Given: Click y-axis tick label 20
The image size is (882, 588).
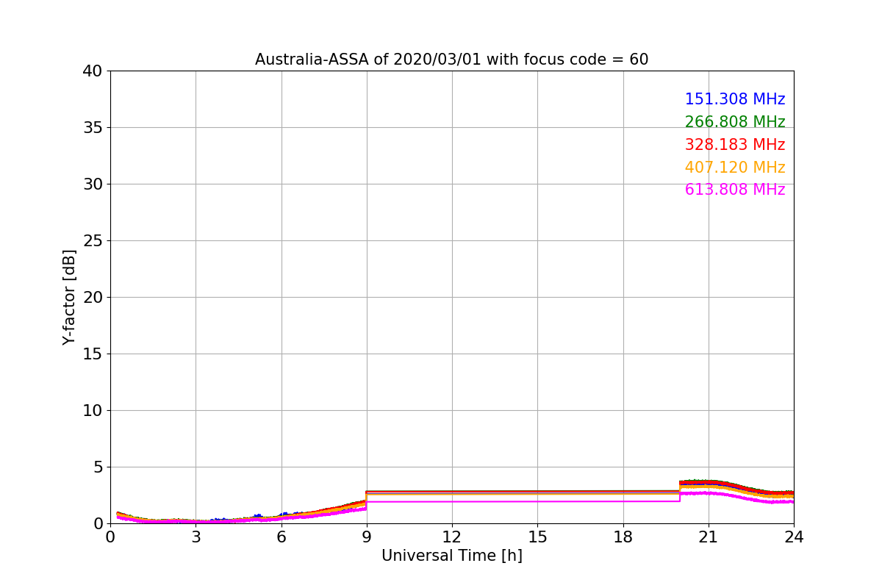Looking at the screenshot, I should [92, 298].
